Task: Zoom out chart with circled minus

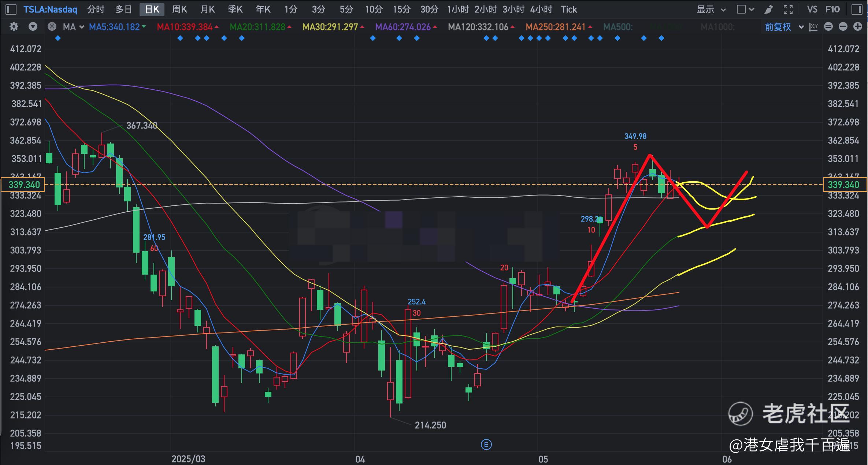Action: (843, 26)
